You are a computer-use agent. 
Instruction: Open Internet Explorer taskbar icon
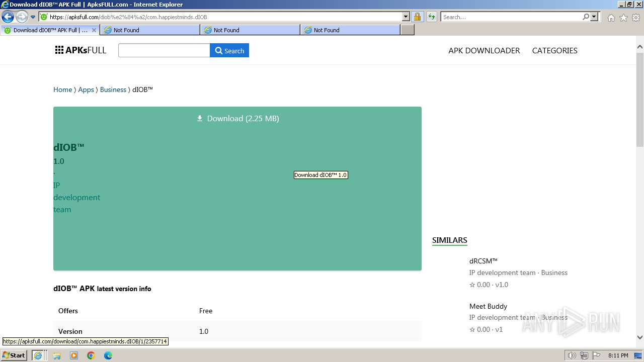point(38,355)
